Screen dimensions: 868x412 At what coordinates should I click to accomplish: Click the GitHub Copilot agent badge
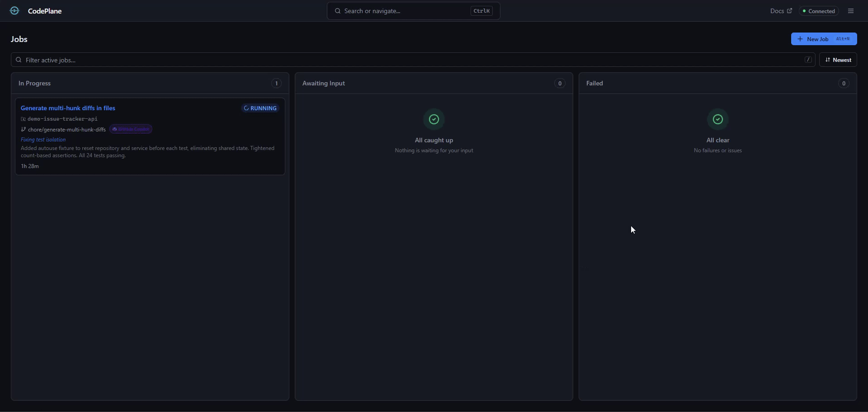pos(131,130)
